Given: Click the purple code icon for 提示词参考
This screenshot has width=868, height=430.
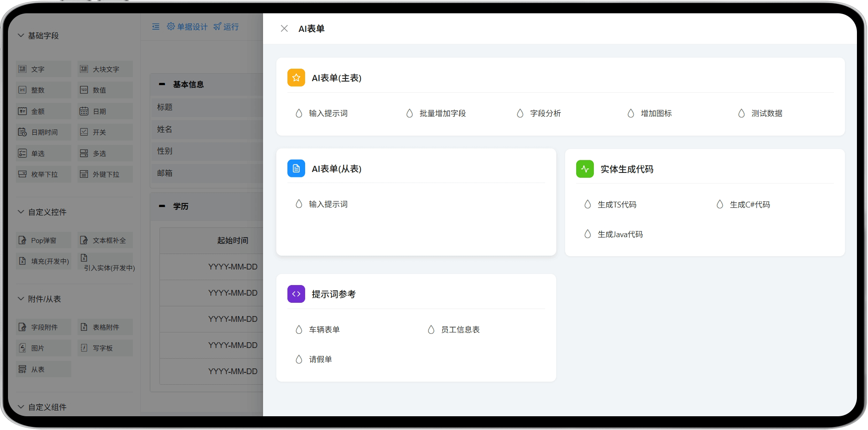Looking at the screenshot, I should click(x=296, y=294).
